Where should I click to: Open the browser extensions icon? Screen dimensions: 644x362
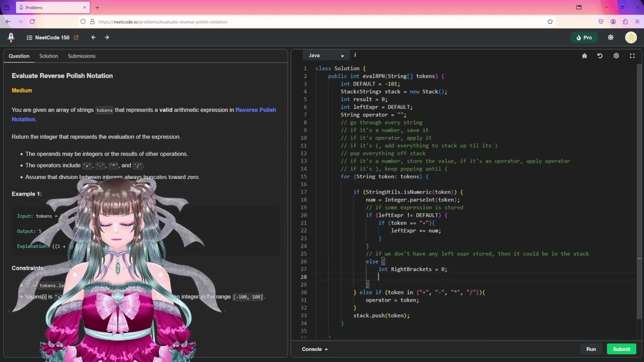625,22
